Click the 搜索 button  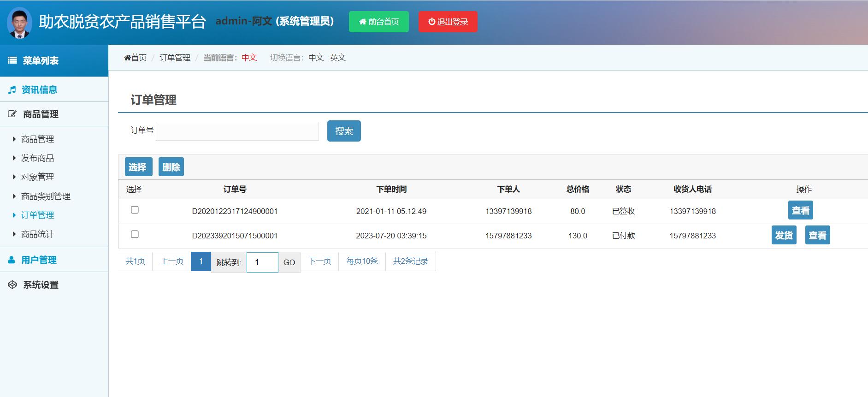[x=344, y=131]
